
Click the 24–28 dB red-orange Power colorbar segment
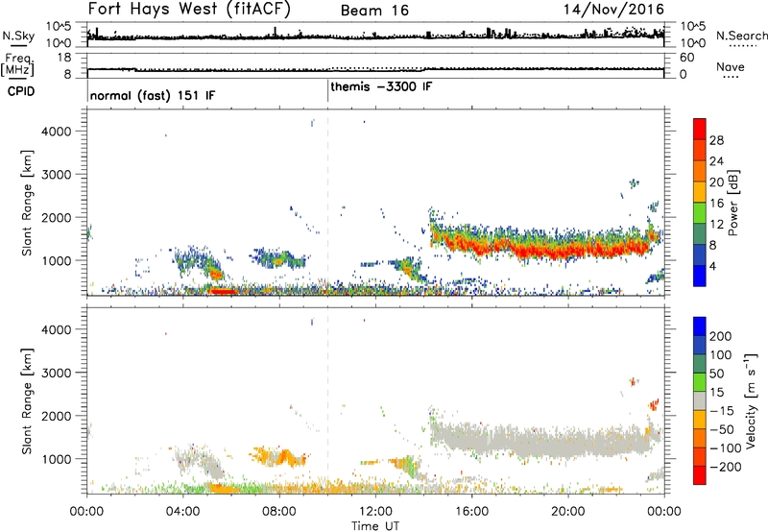(700, 150)
